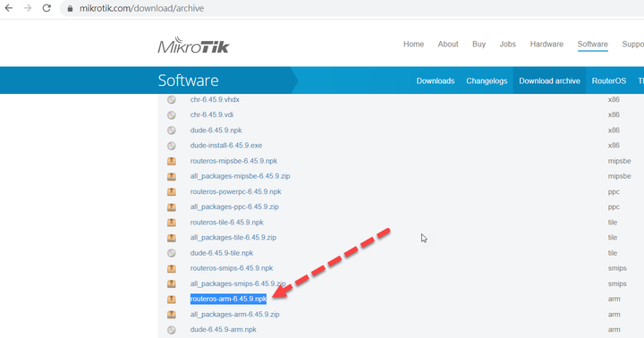Click 'arm' architecture label for routeros-arm row
The height and width of the screenshot is (338, 644).
(614, 299)
